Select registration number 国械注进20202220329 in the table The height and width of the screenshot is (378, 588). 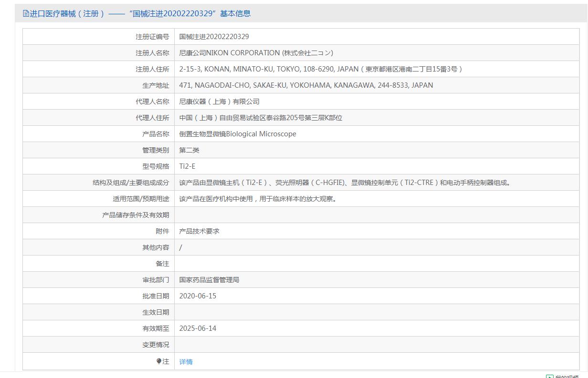[214, 37]
